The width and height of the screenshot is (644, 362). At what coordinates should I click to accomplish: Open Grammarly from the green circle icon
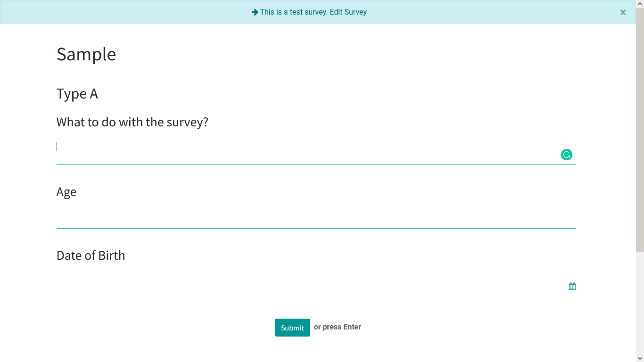566,155
